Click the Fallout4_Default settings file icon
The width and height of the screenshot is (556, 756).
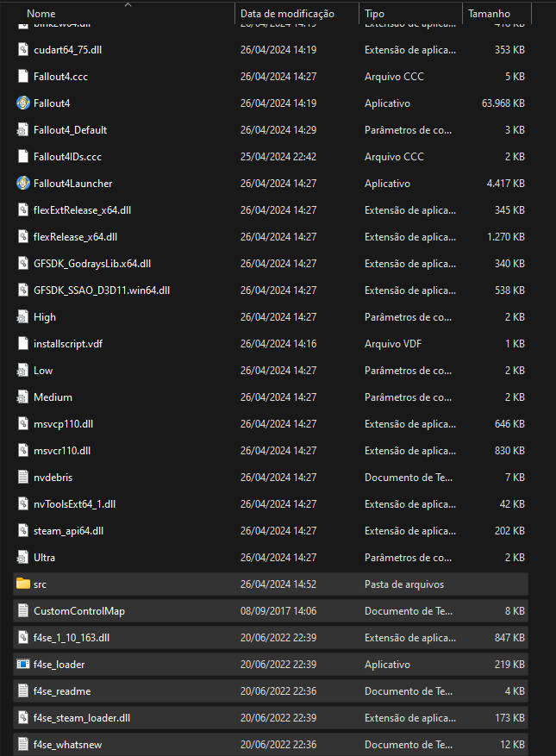tap(23, 130)
